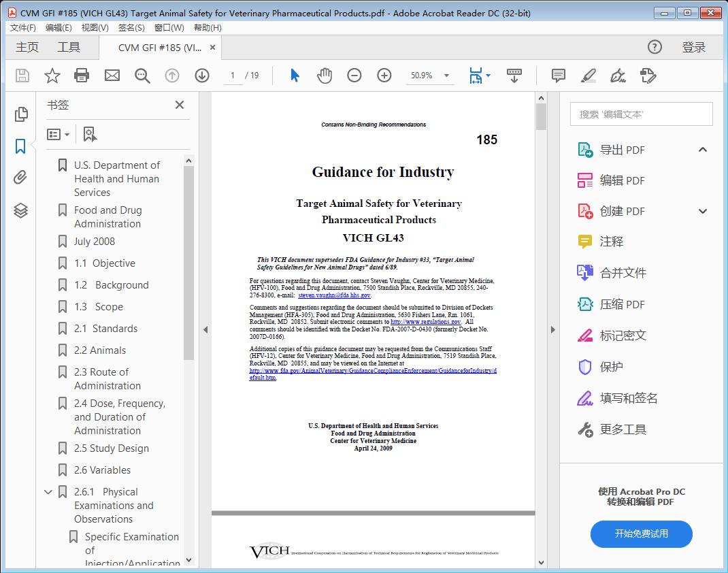This screenshot has height=573, width=728.
Task: Add document to starred favorites
Action: pyautogui.click(x=52, y=76)
